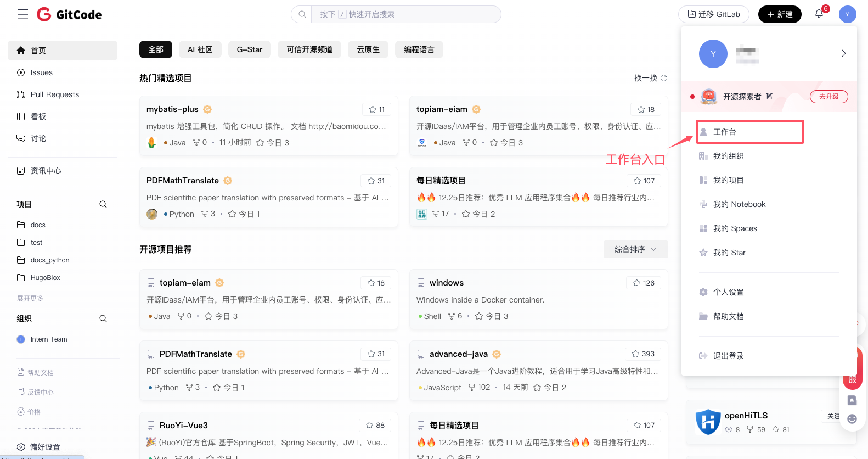Expand profile chevron in user panel
Image resolution: width=868 pixels, height=459 pixels.
(843, 53)
